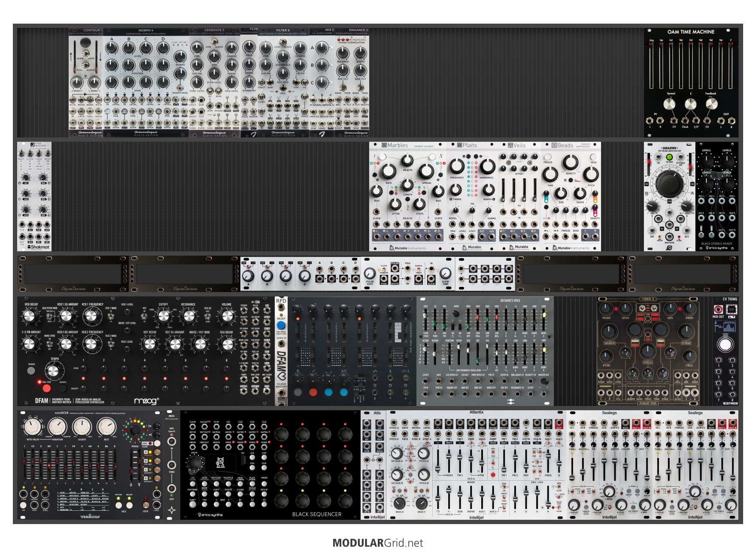The height and width of the screenshot is (552, 756).
Task: Open the MODULARGrid.net link at the bottom
Action: (378, 543)
